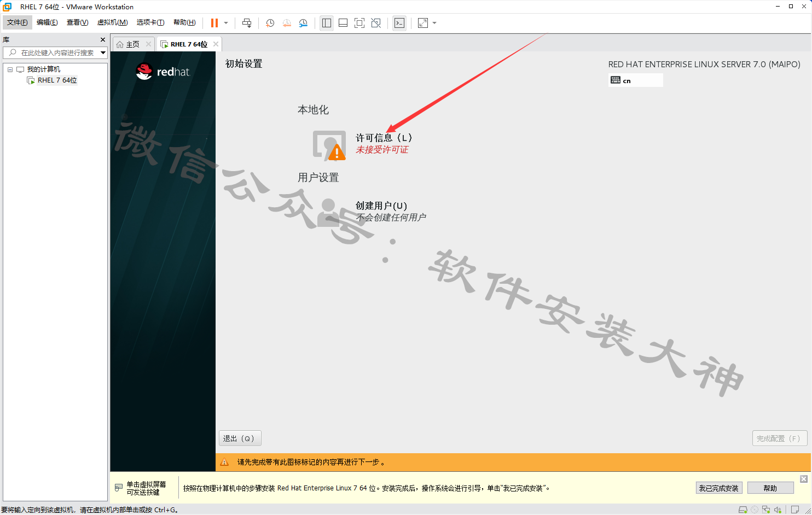The height and width of the screenshot is (515, 812).
Task: Open 许可信息 (L) license settings
Action: click(384, 138)
